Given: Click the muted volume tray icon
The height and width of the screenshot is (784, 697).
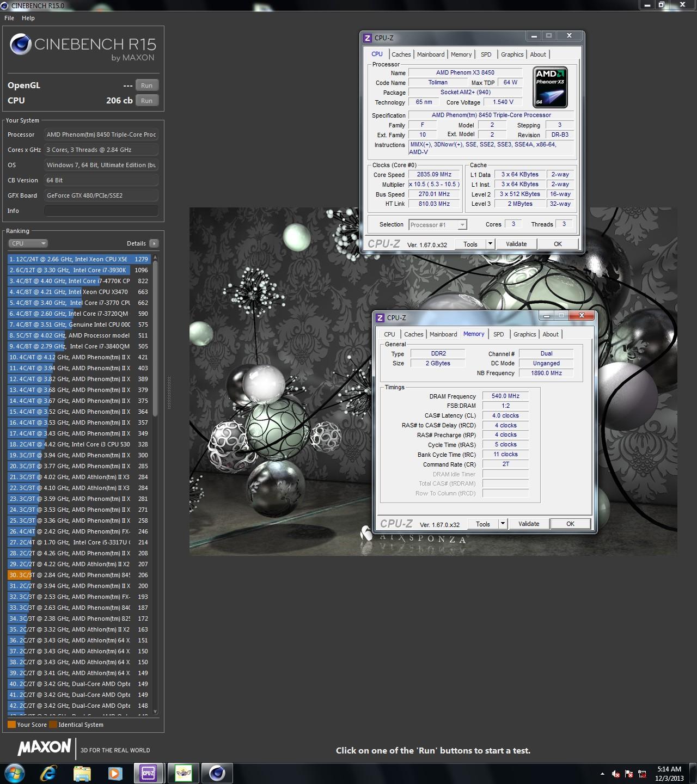Looking at the screenshot, I should (x=616, y=774).
